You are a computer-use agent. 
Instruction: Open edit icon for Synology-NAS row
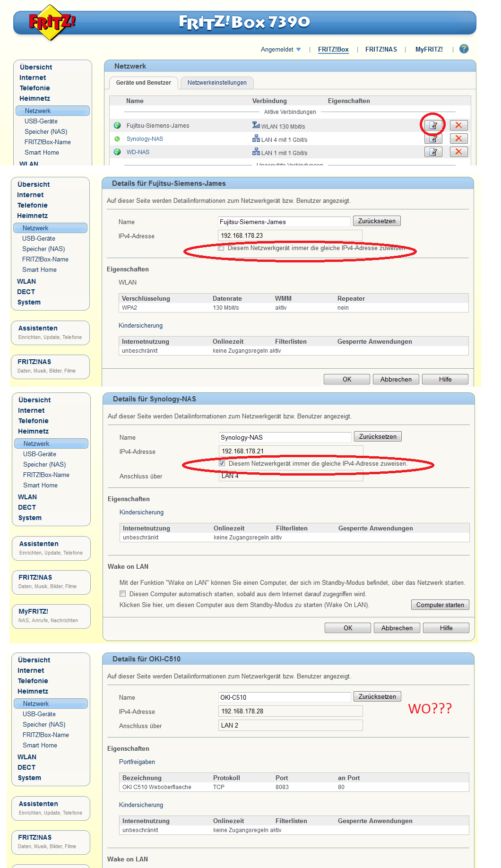(433, 139)
